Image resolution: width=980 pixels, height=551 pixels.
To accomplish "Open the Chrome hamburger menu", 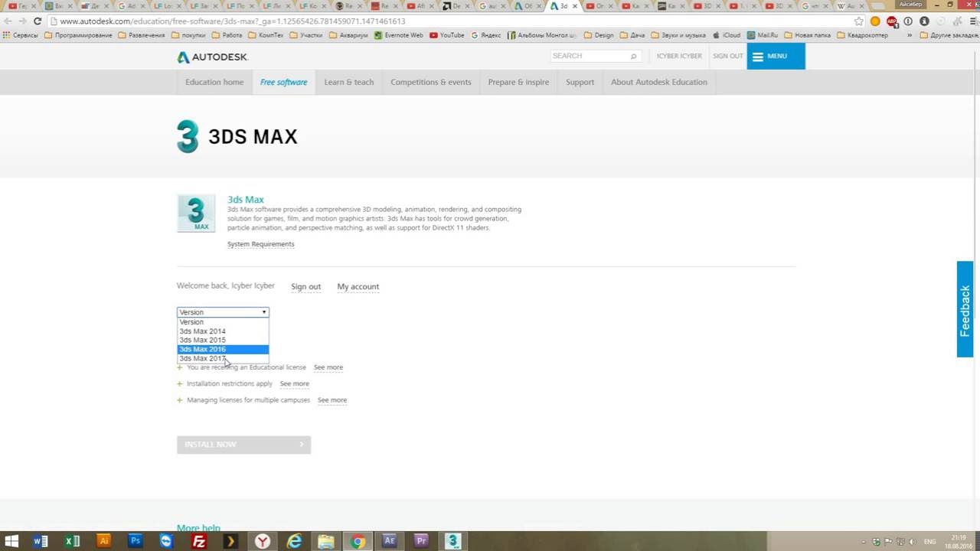I will click(x=973, y=21).
